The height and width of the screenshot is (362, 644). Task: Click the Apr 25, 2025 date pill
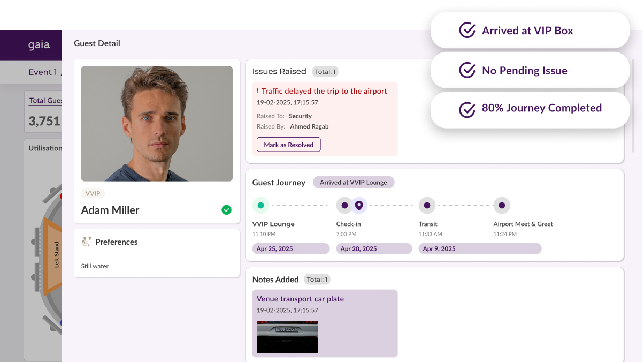290,248
